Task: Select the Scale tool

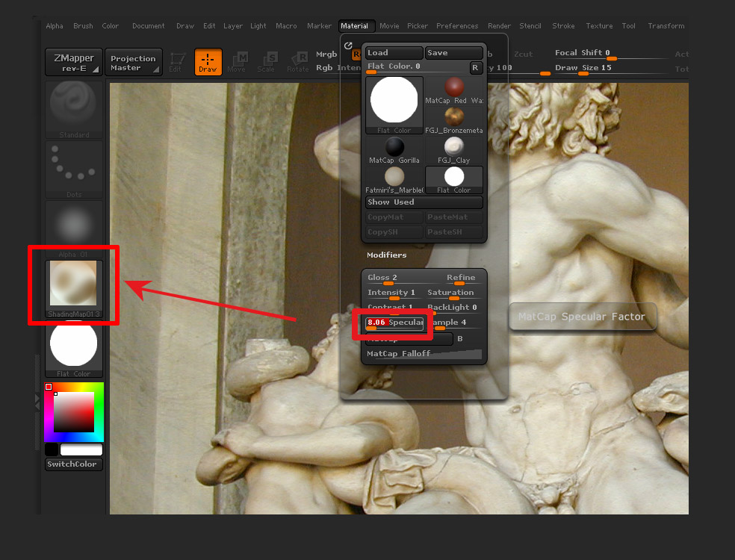Action: coord(266,62)
